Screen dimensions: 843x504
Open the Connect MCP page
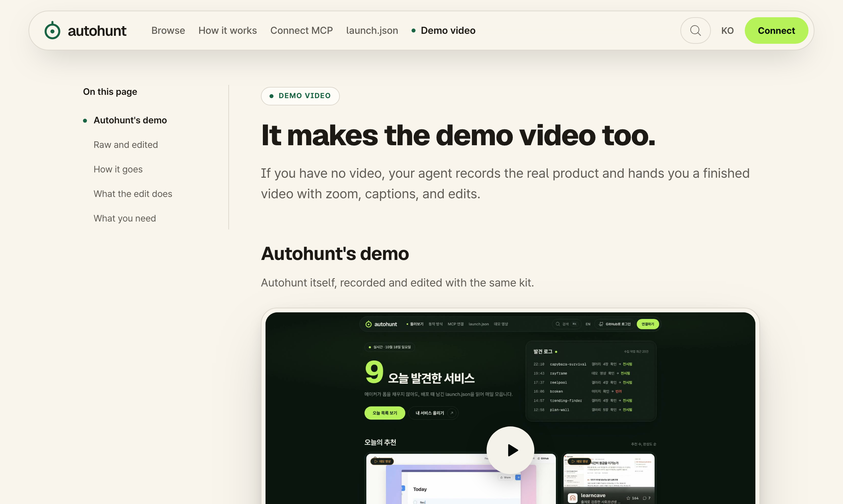point(301,31)
